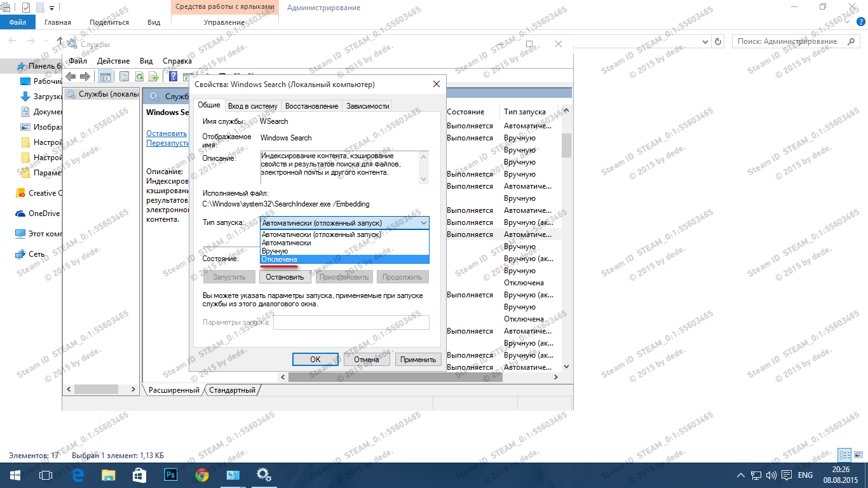Open Photoshop from the taskbar
Viewport: 868px width, 488px height.
click(x=170, y=475)
